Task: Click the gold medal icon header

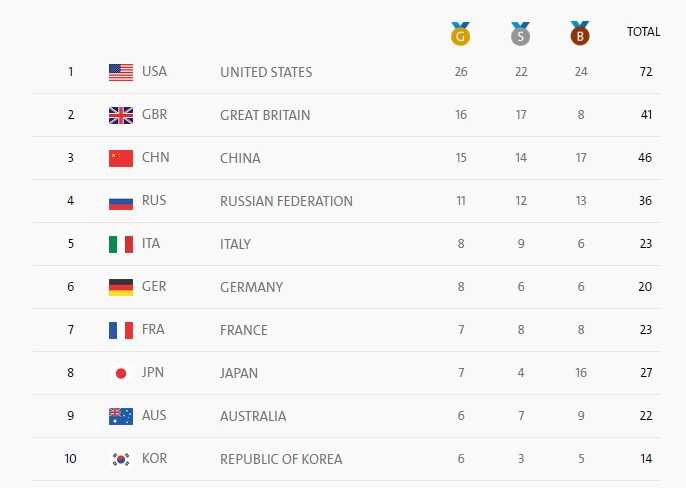Action: tap(460, 33)
